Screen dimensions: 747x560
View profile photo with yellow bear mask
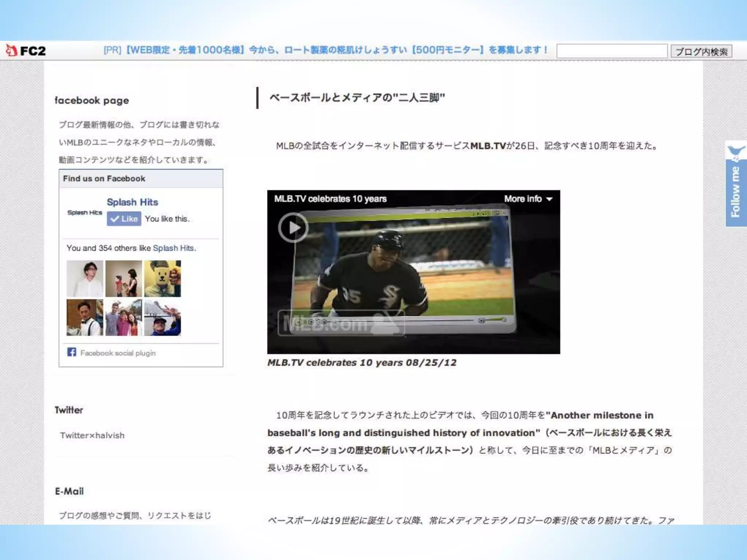(162, 279)
